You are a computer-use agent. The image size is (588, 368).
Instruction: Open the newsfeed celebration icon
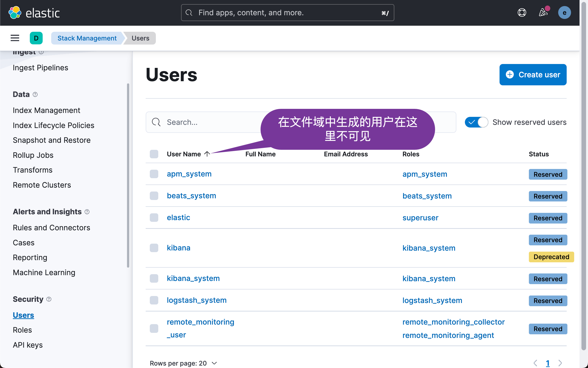(x=543, y=13)
